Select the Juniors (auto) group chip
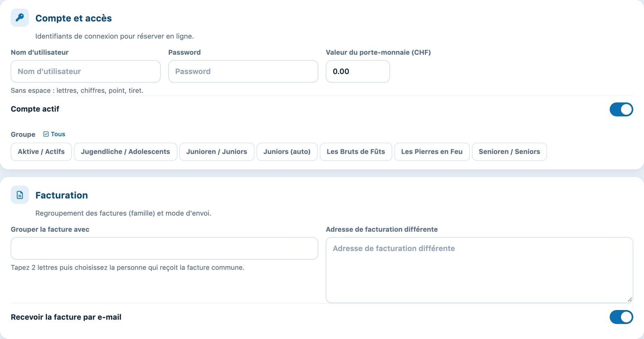The image size is (644, 339). click(287, 152)
